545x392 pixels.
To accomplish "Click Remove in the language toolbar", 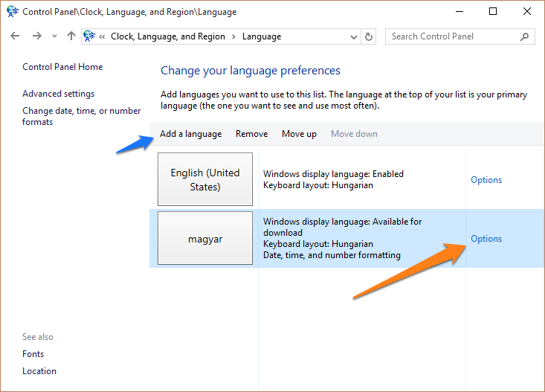I will (251, 134).
